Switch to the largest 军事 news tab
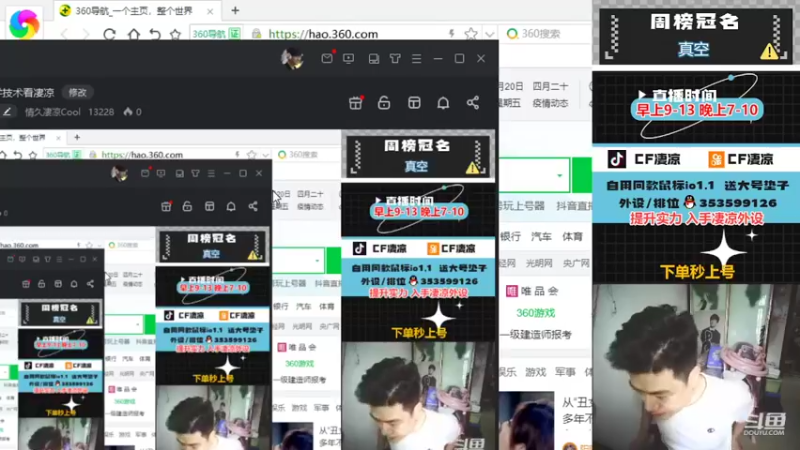800x450 pixels. [x=565, y=372]
